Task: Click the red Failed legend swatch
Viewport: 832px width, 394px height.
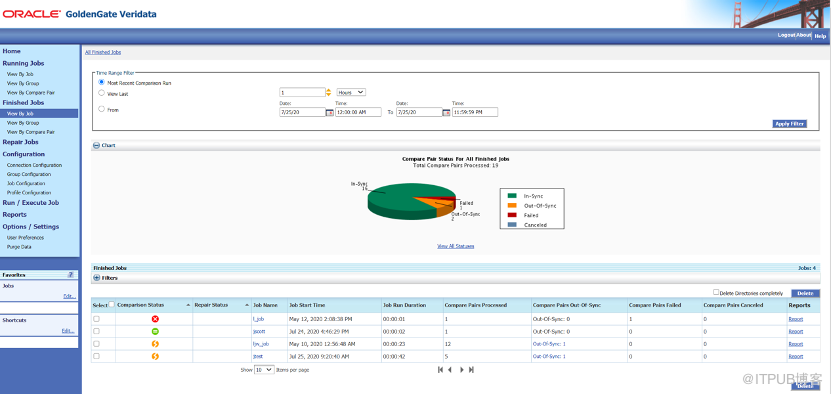Action: (513, 215)
